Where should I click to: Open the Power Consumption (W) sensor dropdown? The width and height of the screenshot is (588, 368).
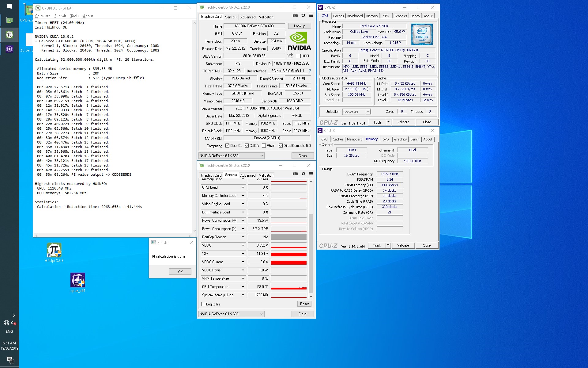(243, 220)
